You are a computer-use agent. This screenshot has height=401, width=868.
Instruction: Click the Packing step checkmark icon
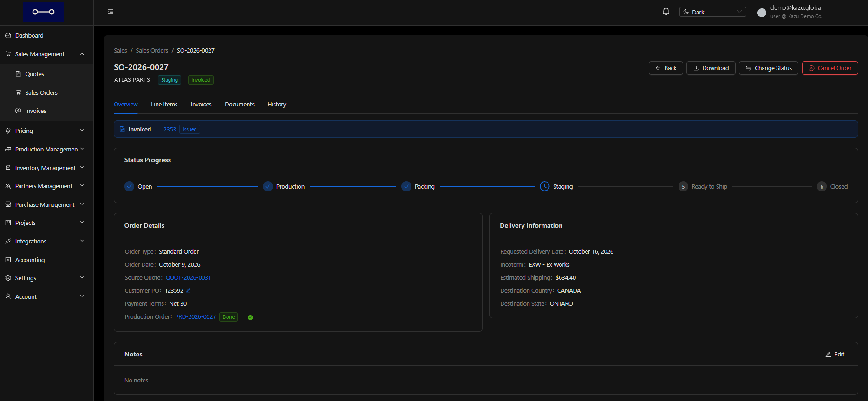(406, 186)
